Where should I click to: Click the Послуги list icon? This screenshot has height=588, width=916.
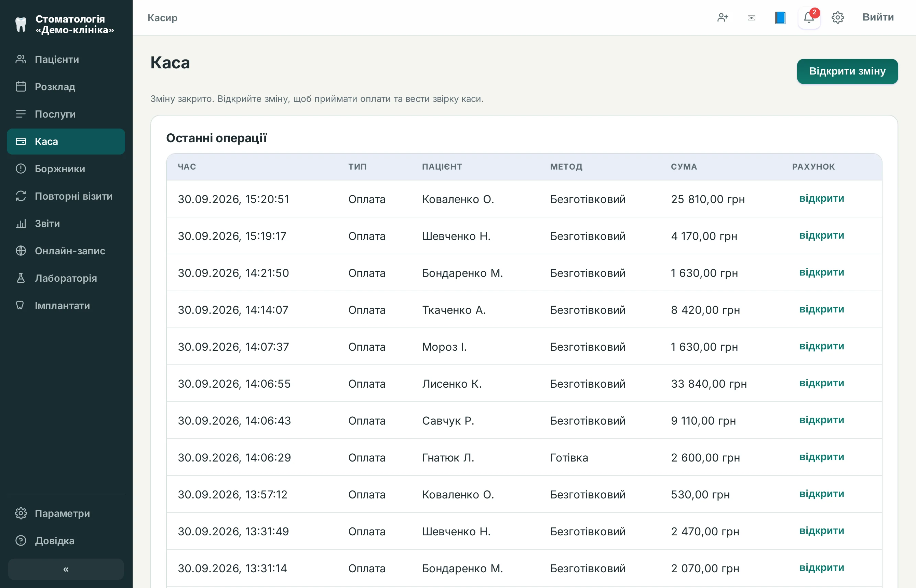coord(21,114)
